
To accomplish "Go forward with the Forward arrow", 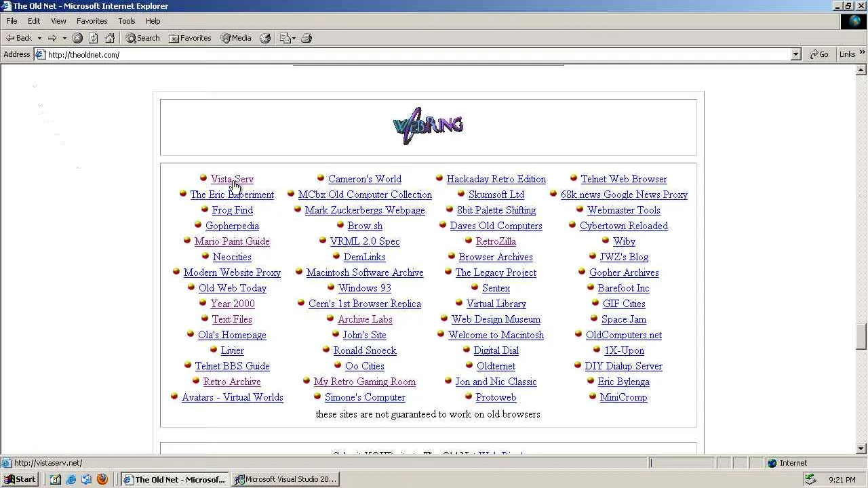I will (x=52, y=38).
